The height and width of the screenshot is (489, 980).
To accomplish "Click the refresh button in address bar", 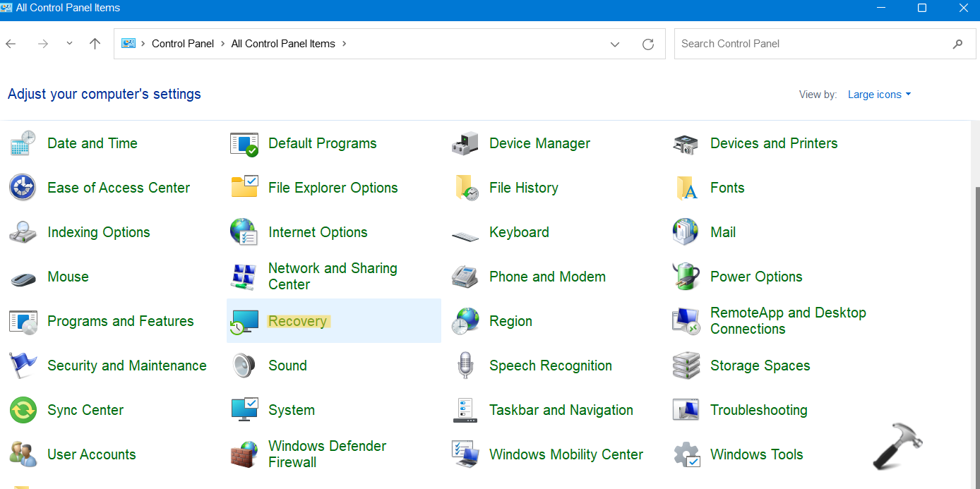I will 648,44.
